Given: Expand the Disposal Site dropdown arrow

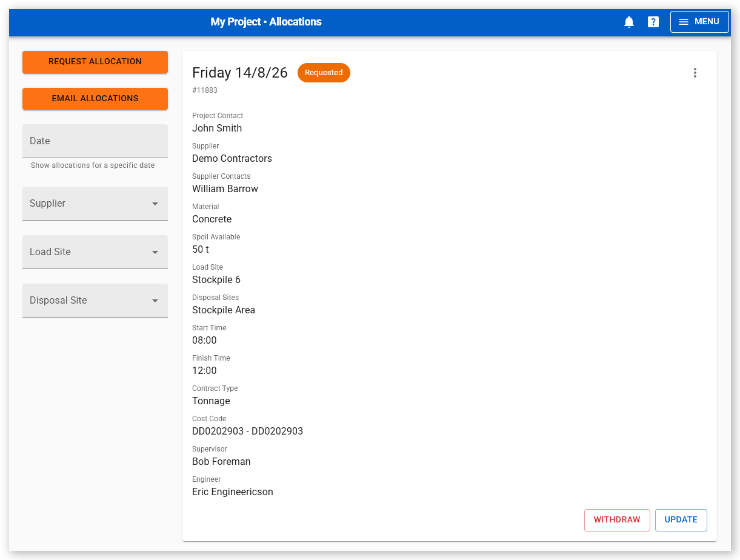Looking at the screenshot, I should (155, 301).
